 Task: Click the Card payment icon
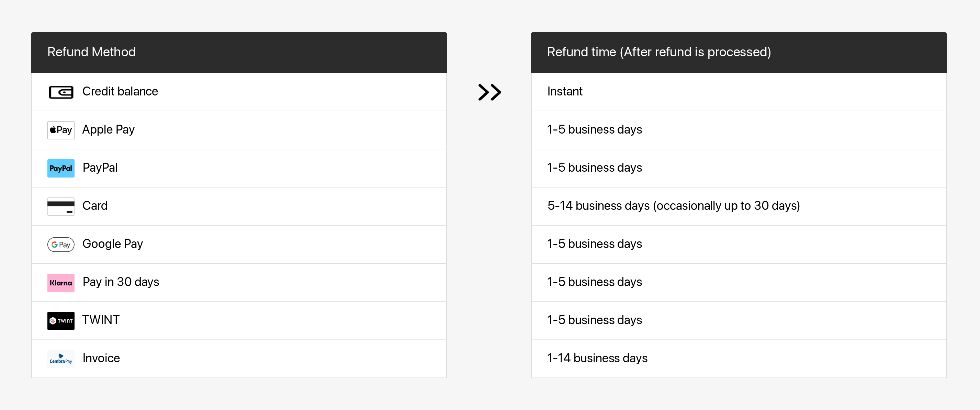click(61, 206)
